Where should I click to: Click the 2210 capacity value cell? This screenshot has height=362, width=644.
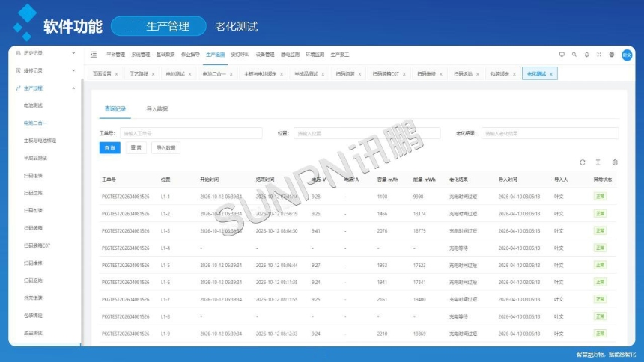click(382, 334)
